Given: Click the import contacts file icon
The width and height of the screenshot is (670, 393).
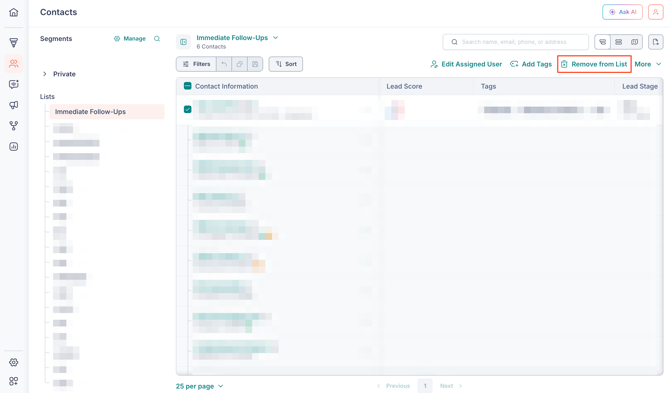Looking at the screenshot, I should click(655, 42).
